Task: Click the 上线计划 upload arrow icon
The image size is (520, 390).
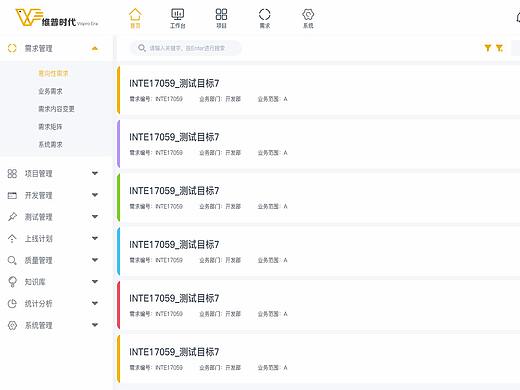Action: click(12, 239)
